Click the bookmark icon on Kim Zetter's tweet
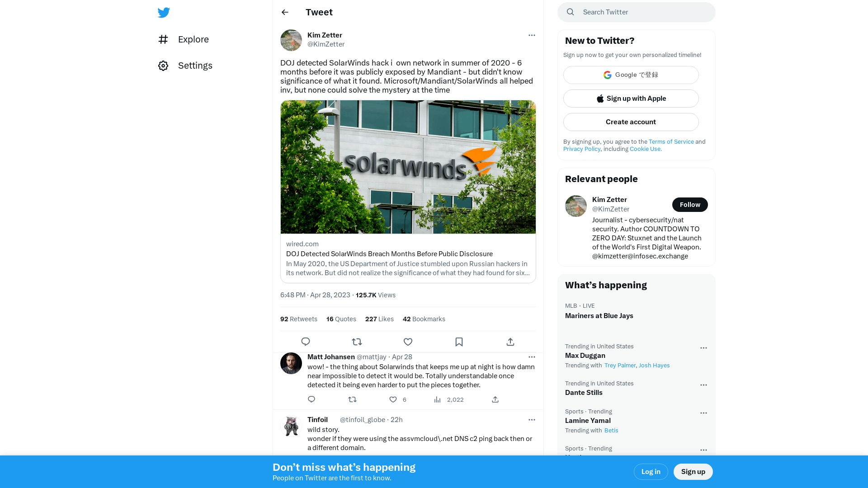Screen dimensions: 868x488 pyautogui.click(x=459, y=342)
